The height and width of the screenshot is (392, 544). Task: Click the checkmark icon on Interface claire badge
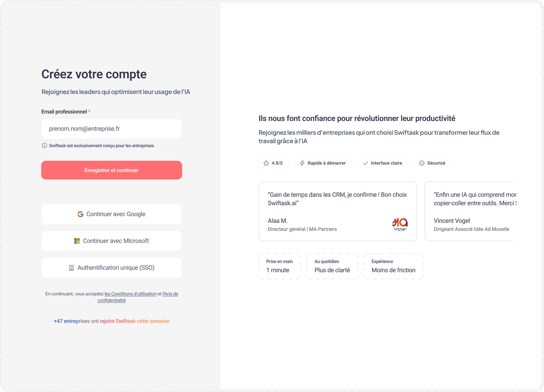point(365,163)
